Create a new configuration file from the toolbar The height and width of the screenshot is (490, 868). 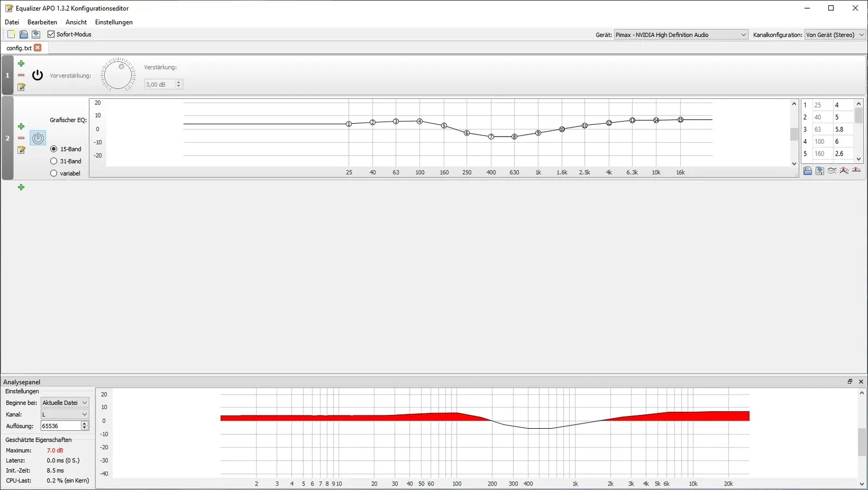pos(11,34)
